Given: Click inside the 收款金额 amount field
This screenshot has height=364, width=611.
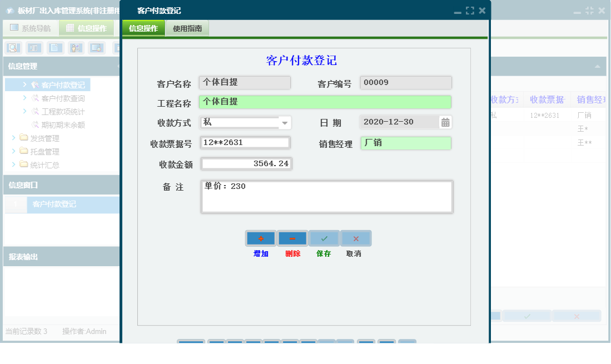Looking at the screenshot, I should point(246,163).
